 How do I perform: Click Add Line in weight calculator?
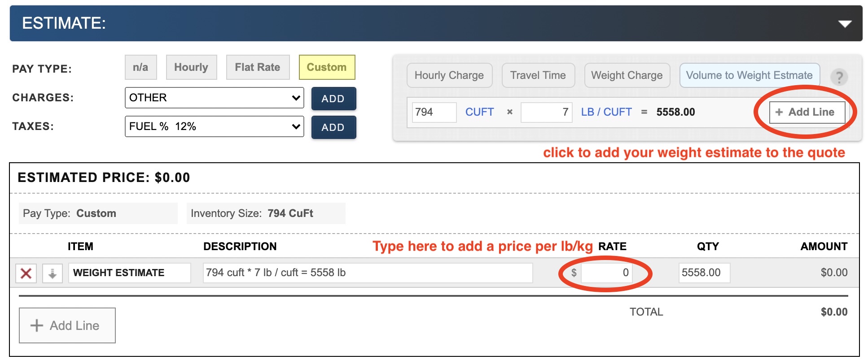click(807, 112)
